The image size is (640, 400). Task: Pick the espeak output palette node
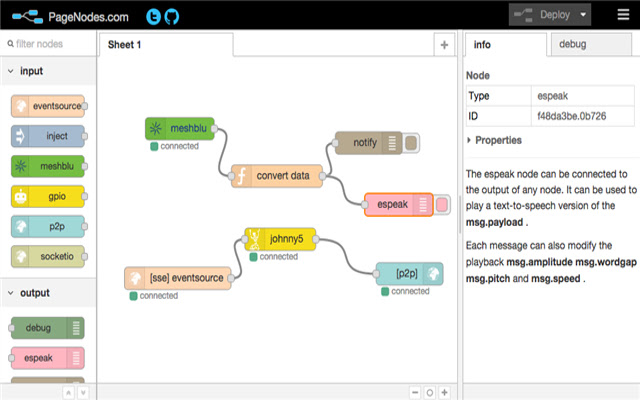(x=48, y=358)
